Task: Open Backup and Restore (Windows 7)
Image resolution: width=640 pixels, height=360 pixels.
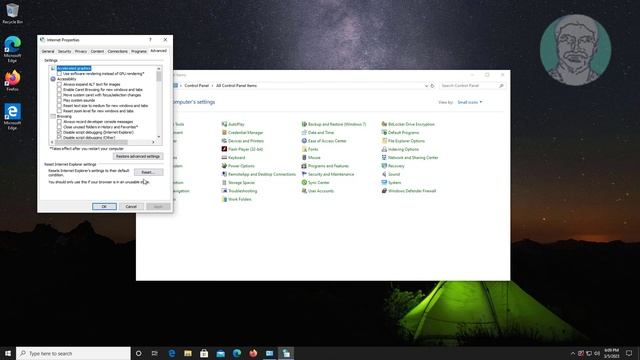Action: click(x=333, y=124)
